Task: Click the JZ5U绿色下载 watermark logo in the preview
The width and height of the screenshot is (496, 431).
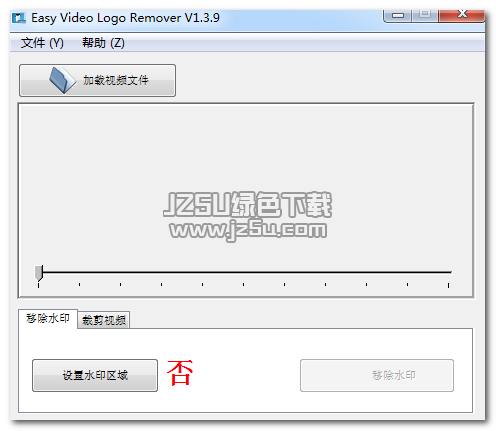Action: [248, 204]
